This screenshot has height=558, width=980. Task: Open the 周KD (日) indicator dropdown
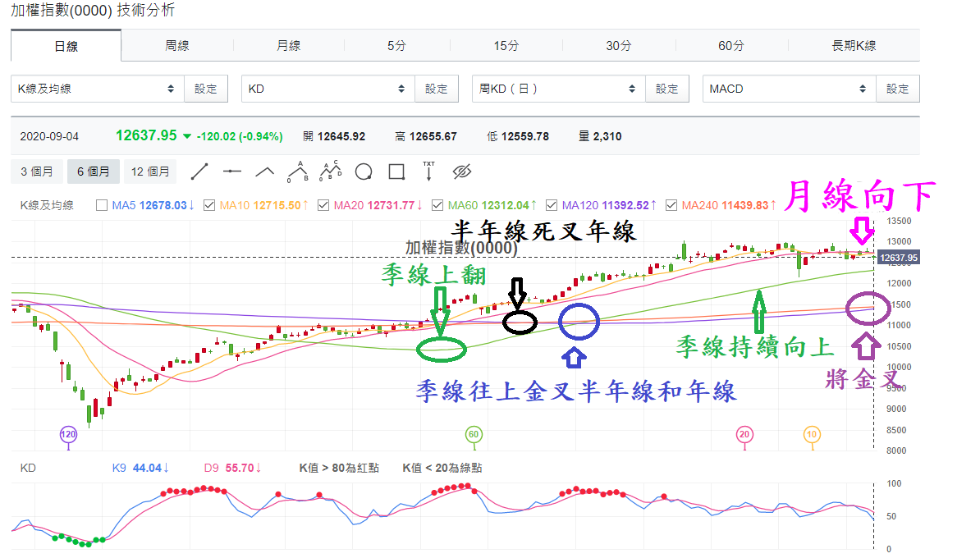click(559, 89)
